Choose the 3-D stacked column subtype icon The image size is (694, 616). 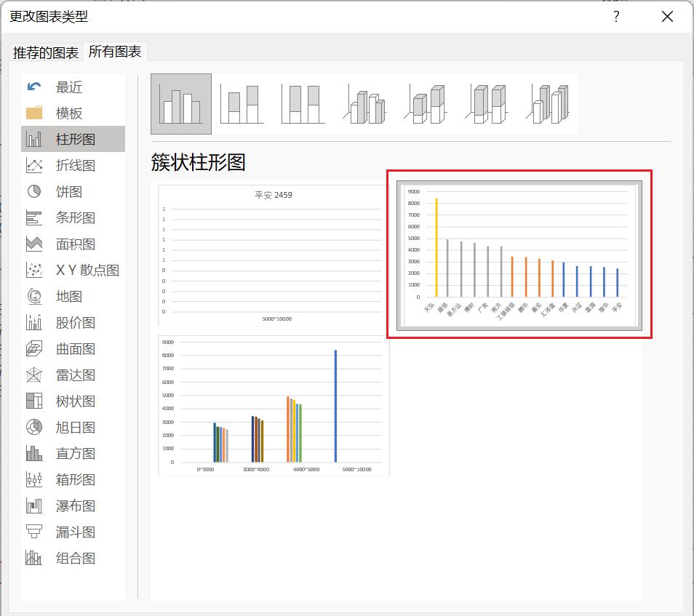pos(426,104)
